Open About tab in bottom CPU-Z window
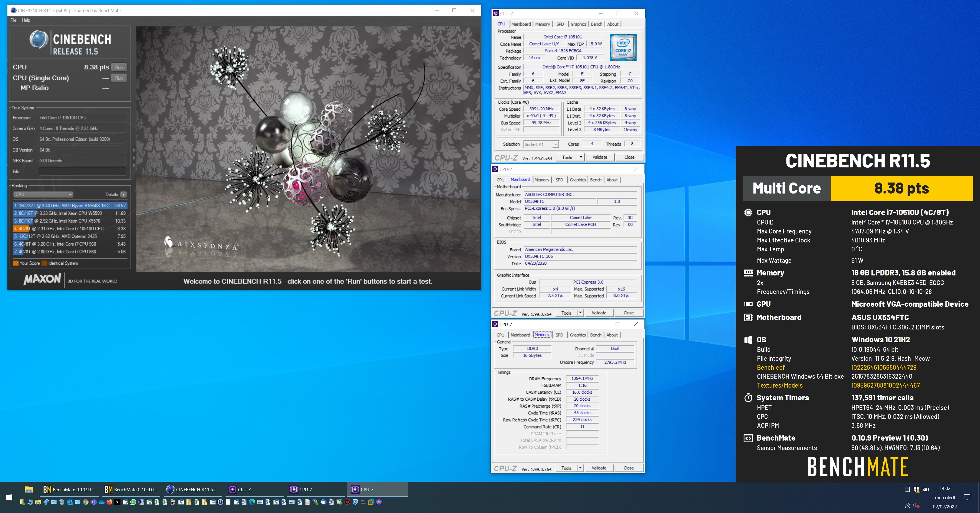 pyautogui.click(x=612, y=335)
